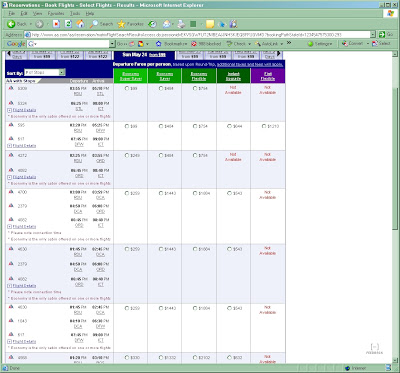Open the Favorites menu
This screenshot has width=400, height=373.
[56, 13]
